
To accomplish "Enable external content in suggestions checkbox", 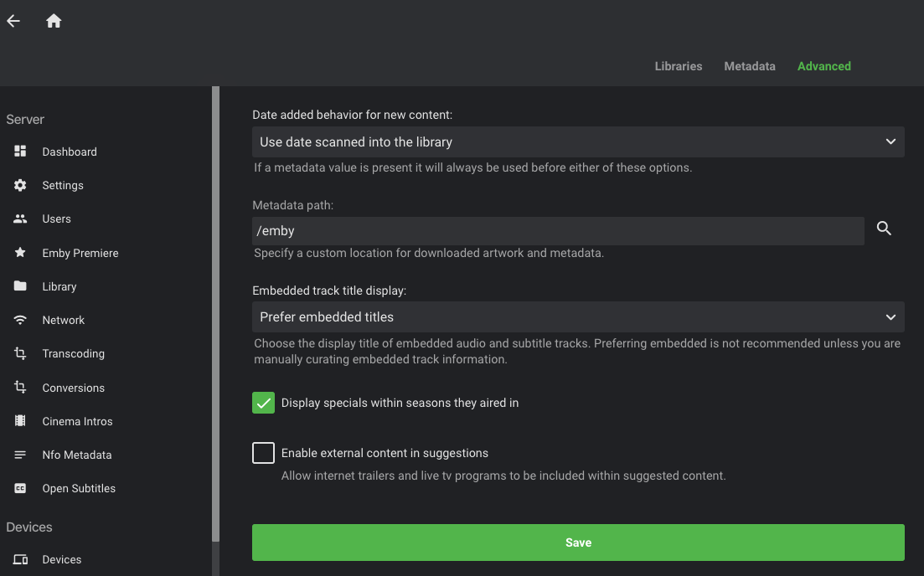I will [x=263, y=453].
